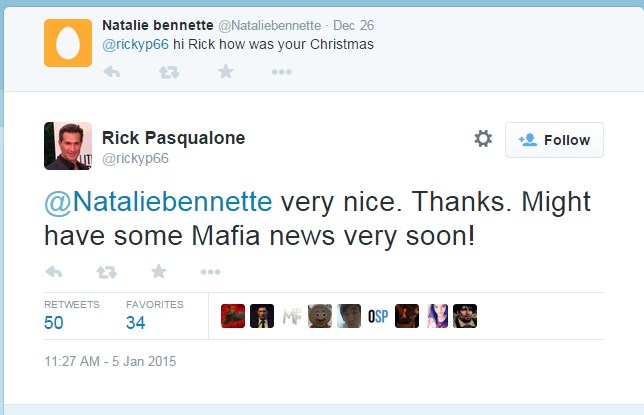
Task: View the 50 retweets list
Action: (54, 322)
